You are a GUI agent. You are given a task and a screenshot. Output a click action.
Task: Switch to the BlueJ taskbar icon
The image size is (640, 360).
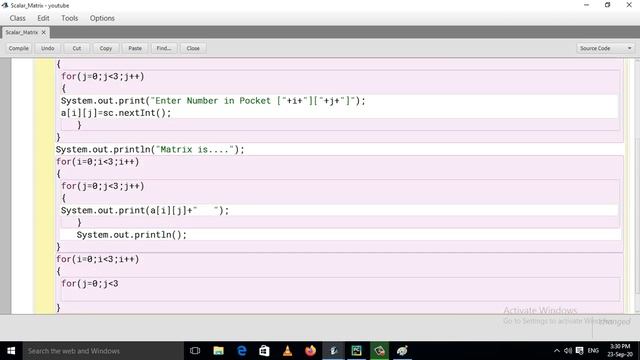pos(333,351)
